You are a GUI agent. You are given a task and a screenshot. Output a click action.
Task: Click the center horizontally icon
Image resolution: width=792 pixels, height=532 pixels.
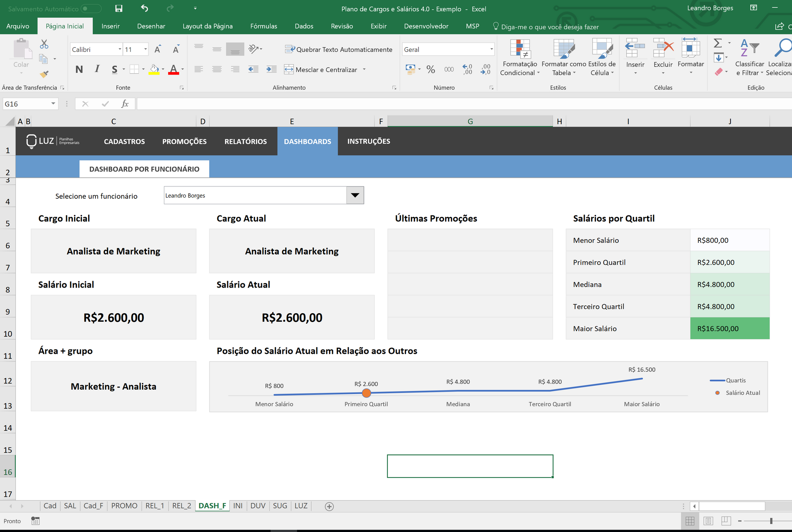click(217, 69)
